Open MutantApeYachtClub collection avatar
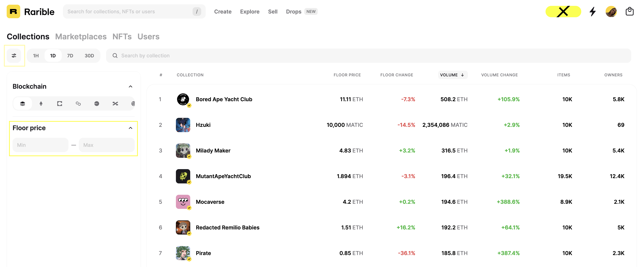 [183, 176]
